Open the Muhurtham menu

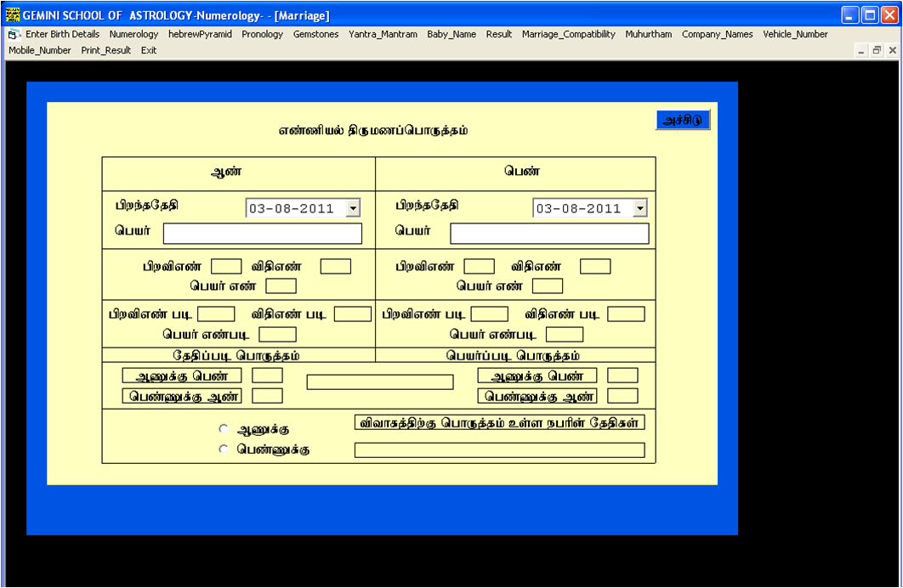tap(649, 34)
